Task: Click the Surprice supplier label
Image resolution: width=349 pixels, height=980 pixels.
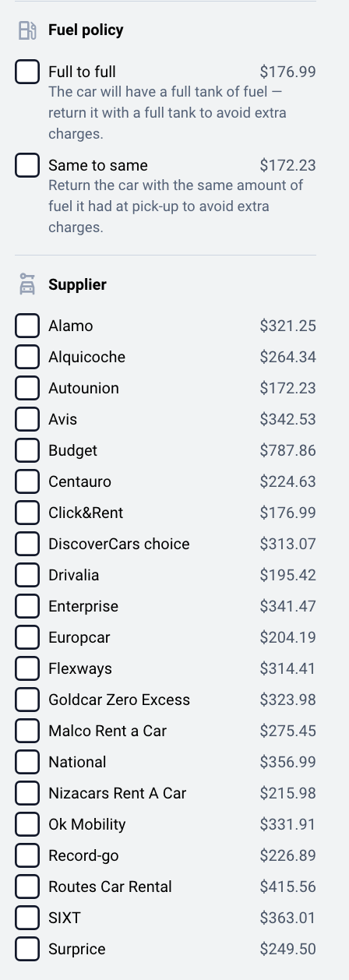Action: (76, 949)
